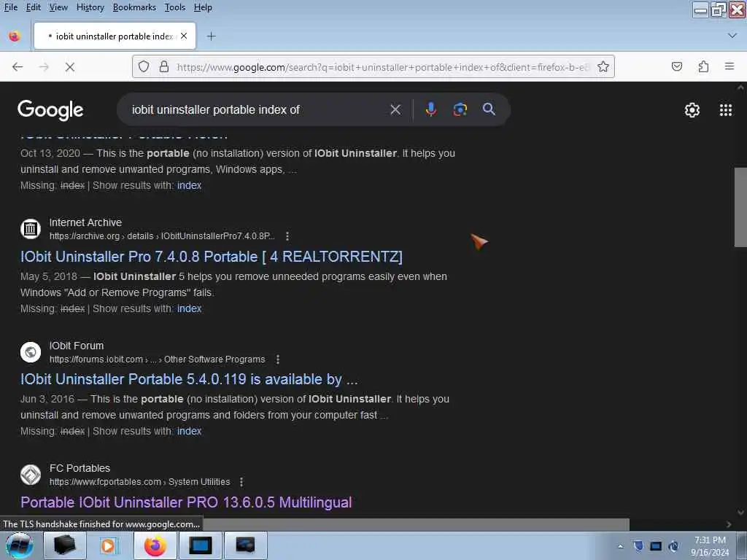The image size is (747, 560).
Task: Open the media player taskbar icon
Action: coord(109,545)
